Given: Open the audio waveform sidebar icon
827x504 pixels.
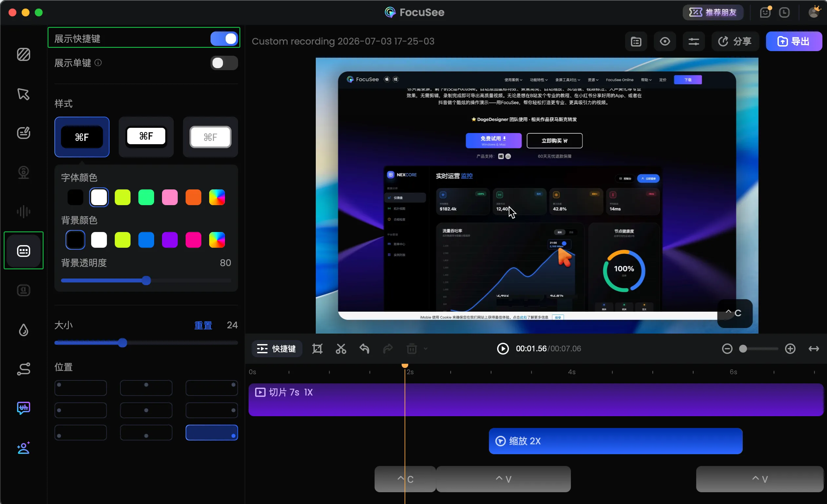Looking at the screenshot, I should point(24,212).
